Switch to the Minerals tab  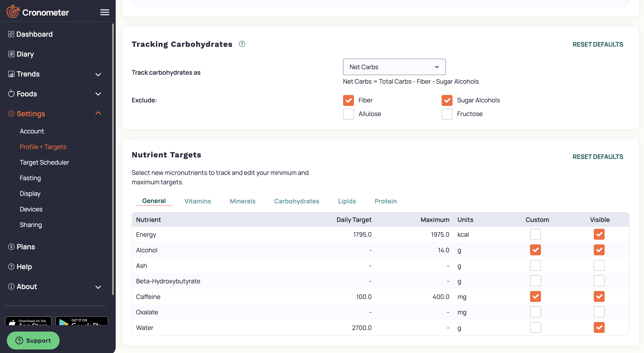tap(243, 201)
